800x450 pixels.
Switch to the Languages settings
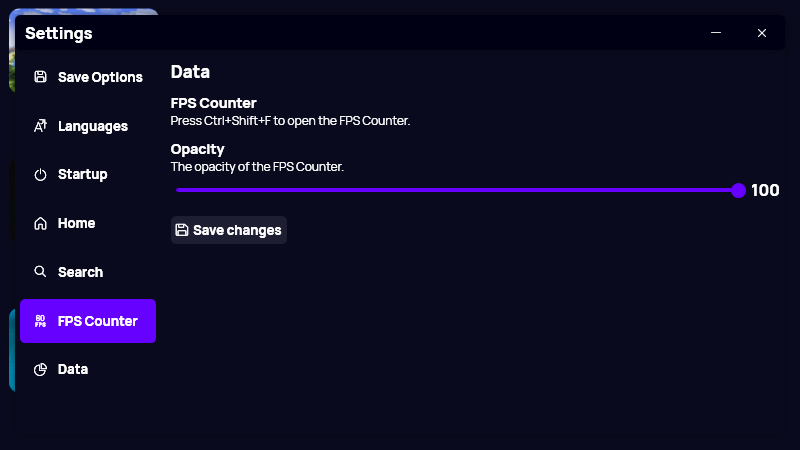[88, 126]
